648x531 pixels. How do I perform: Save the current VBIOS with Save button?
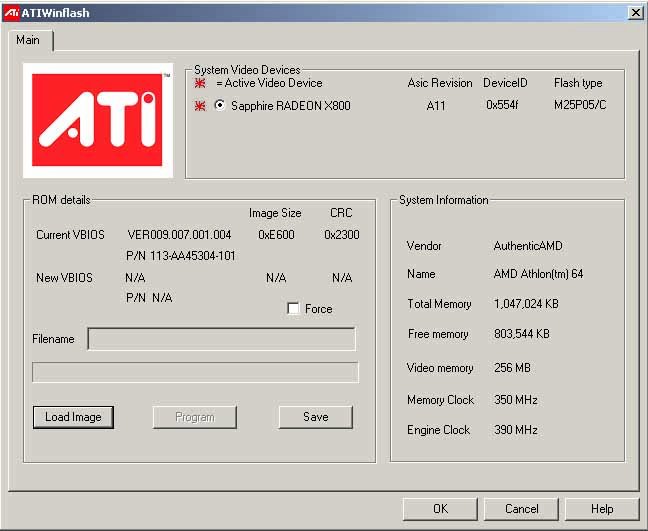(315, 417)
